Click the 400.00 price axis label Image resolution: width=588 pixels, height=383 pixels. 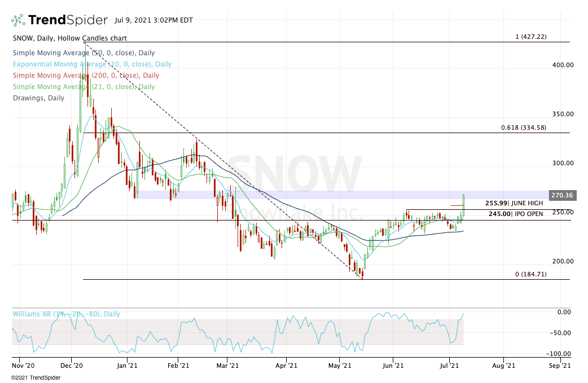[563, 65]
